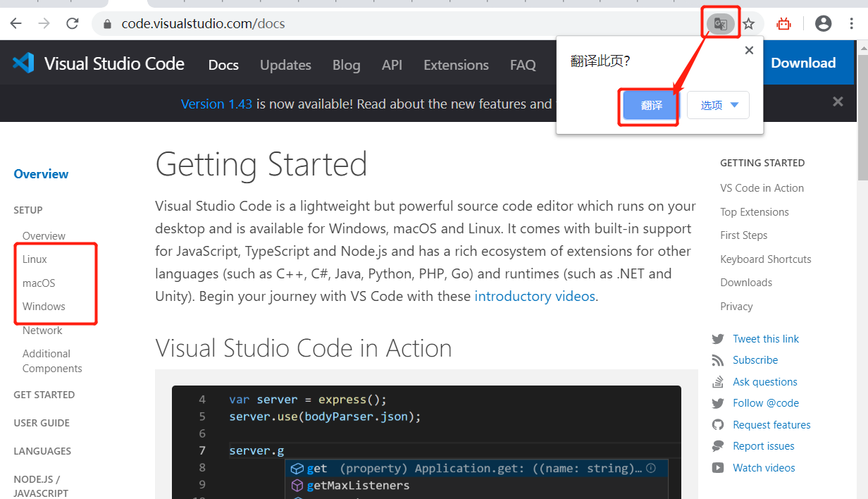Reload the page with refresh icon
The image size is (868, 499).
click(72, 23)
